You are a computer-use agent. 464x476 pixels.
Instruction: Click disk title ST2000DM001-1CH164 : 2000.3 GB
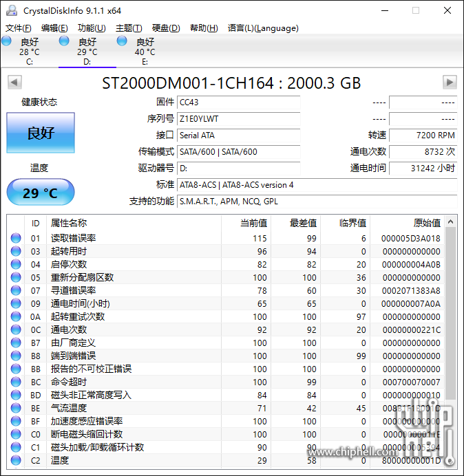tap(231, 83)
